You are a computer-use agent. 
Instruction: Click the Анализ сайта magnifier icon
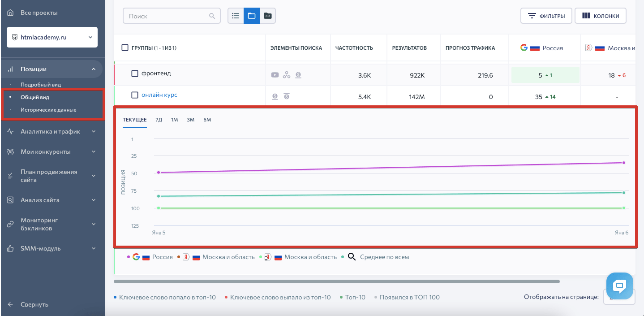(x=10, y=200)
